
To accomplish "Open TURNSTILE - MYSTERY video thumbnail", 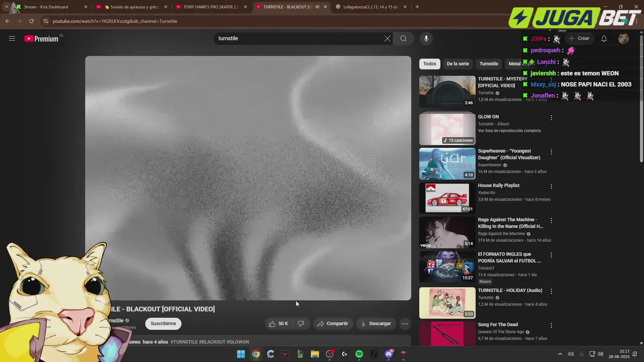I will pos(447,92).
